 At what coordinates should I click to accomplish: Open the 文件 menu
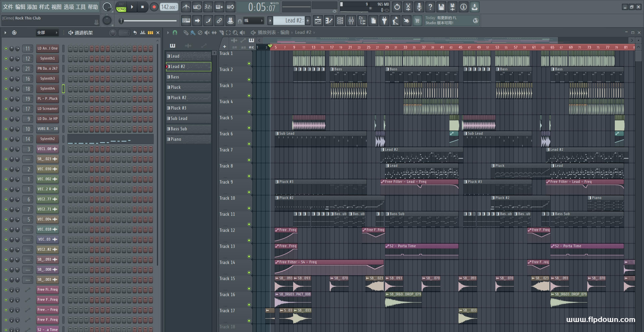point(8,7)
